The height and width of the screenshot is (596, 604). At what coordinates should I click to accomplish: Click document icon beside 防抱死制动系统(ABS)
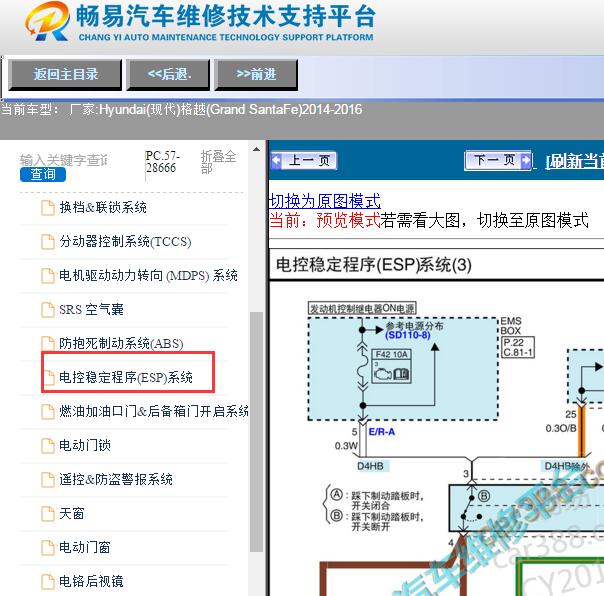tap(48, 343)
